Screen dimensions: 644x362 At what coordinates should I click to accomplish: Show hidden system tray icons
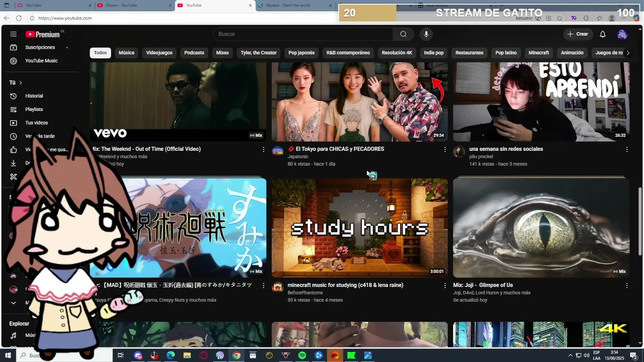coord(570,355)
